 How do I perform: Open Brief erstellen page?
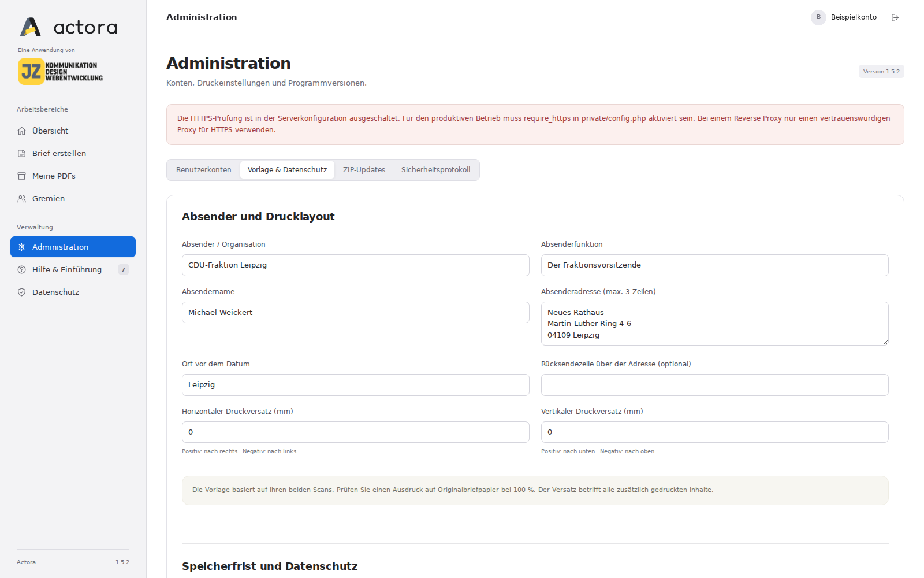coord(73,154)
